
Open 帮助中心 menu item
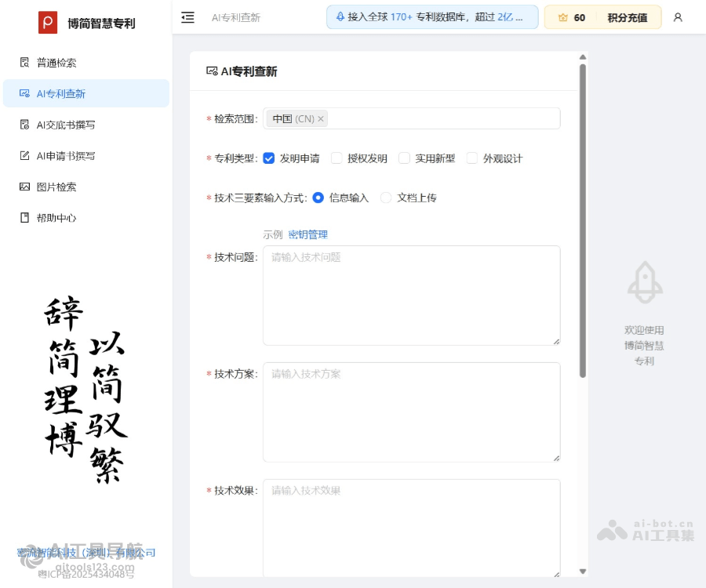tap(86, 218)
